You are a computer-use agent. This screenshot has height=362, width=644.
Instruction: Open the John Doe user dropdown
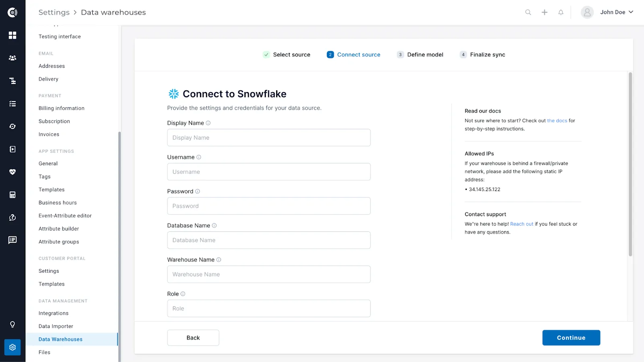pyautogui.click(x=607, y=12)
